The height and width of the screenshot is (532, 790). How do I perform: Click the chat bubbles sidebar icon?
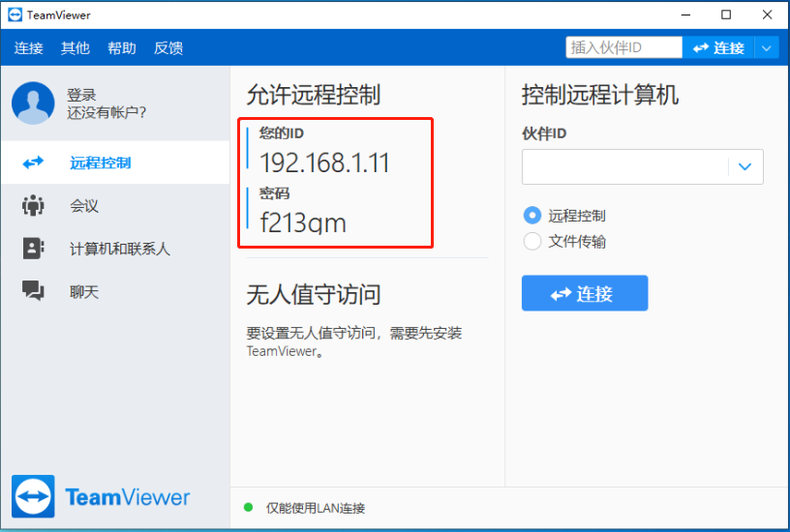coord(34,291)
